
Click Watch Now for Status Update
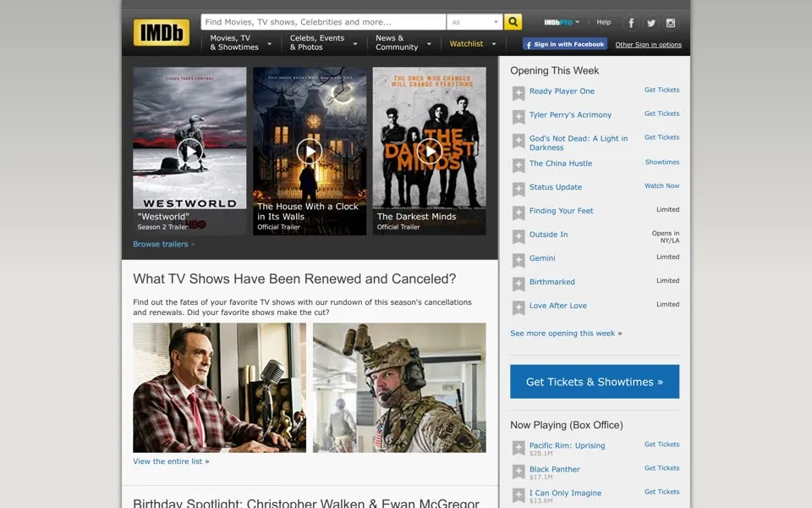[661, 185]
